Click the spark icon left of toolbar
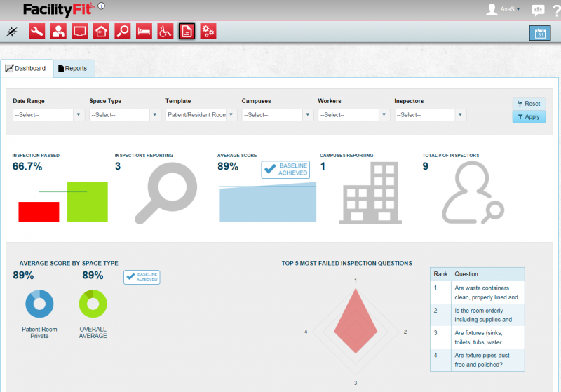561x392 pixels. tap(11, 32)
